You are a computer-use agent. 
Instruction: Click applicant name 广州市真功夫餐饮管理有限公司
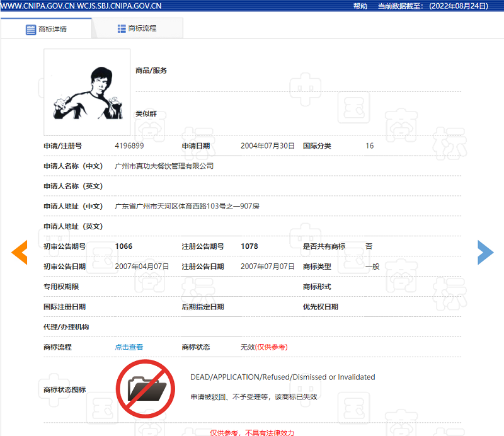pos(164,166)
